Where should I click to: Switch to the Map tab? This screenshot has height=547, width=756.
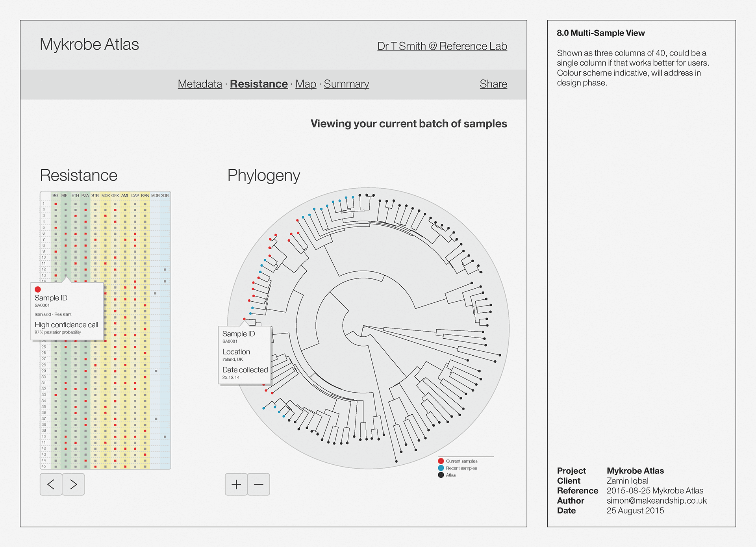(306, 84)
